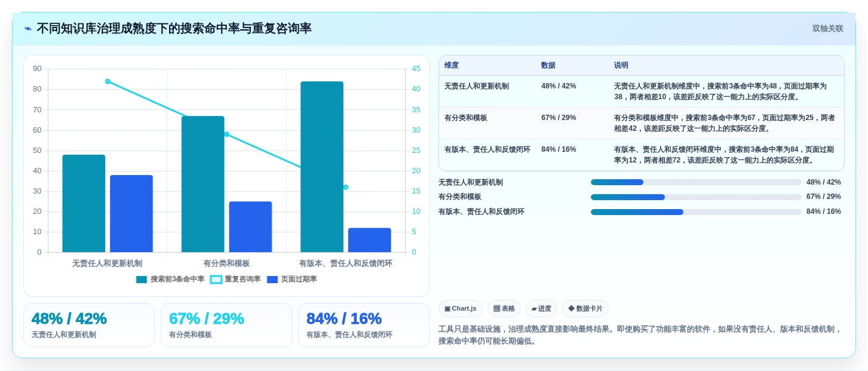Image resolution: width=868 pixels, height=371 pixels.
Task: Click progress bar for 有分类和模板
Action: pyautogui.click(x=696, y=197)
